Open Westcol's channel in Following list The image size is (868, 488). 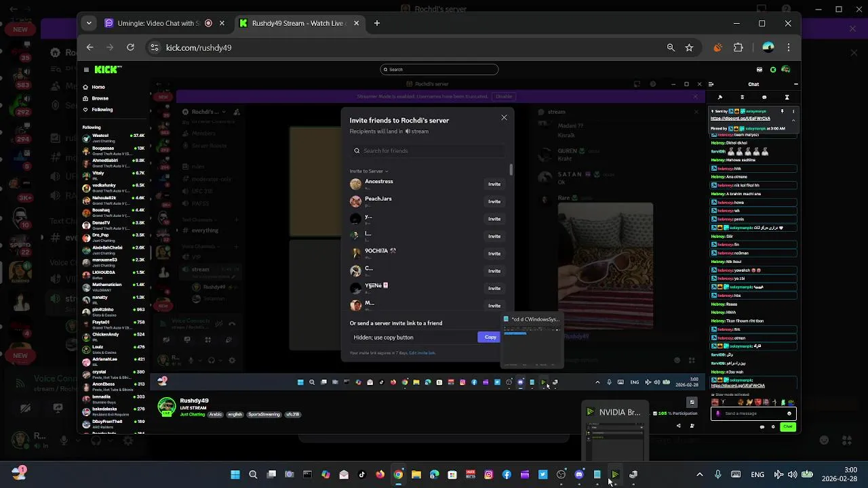113,138
